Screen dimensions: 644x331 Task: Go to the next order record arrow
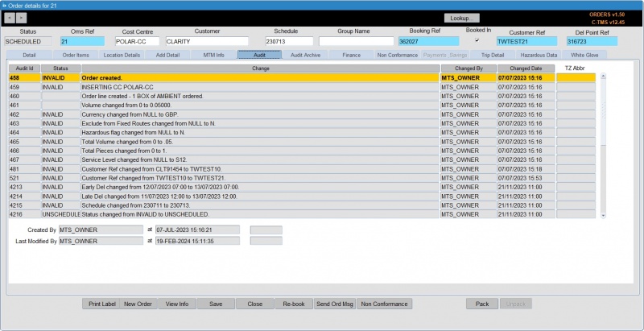coord(22,18)
